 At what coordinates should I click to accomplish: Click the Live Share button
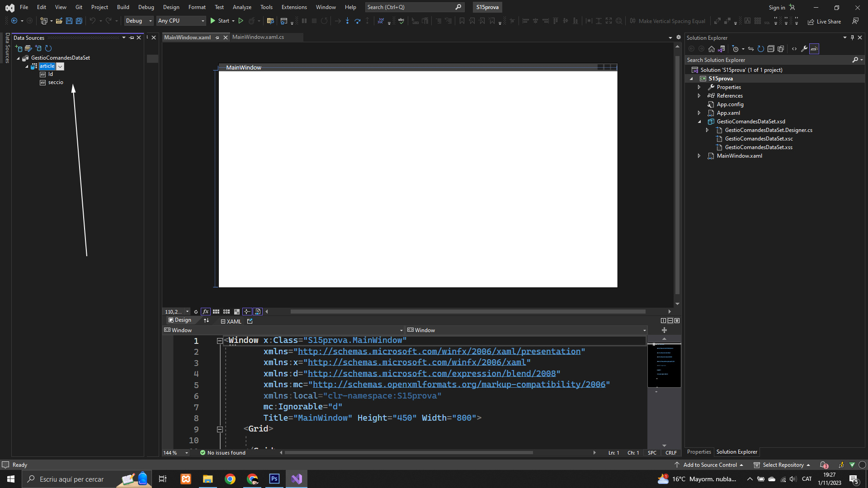pos(824,21)
